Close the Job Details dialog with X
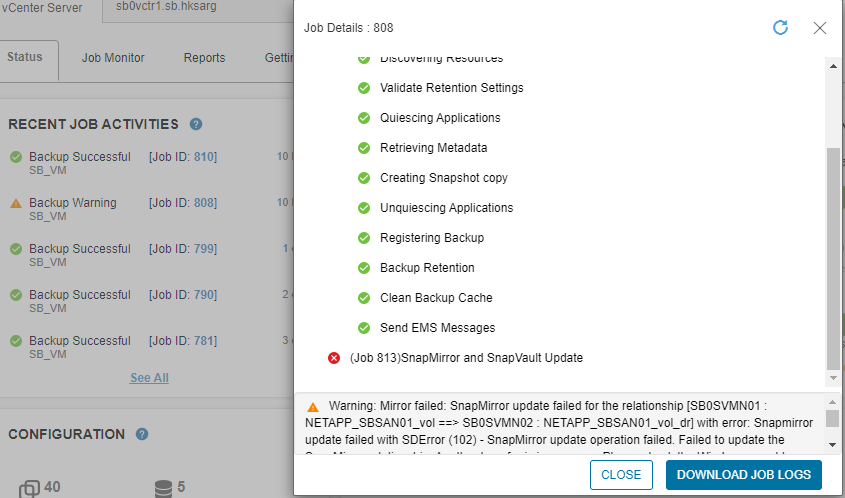The width and height of the screenshot is (845, 498). [x=820, y=28]
